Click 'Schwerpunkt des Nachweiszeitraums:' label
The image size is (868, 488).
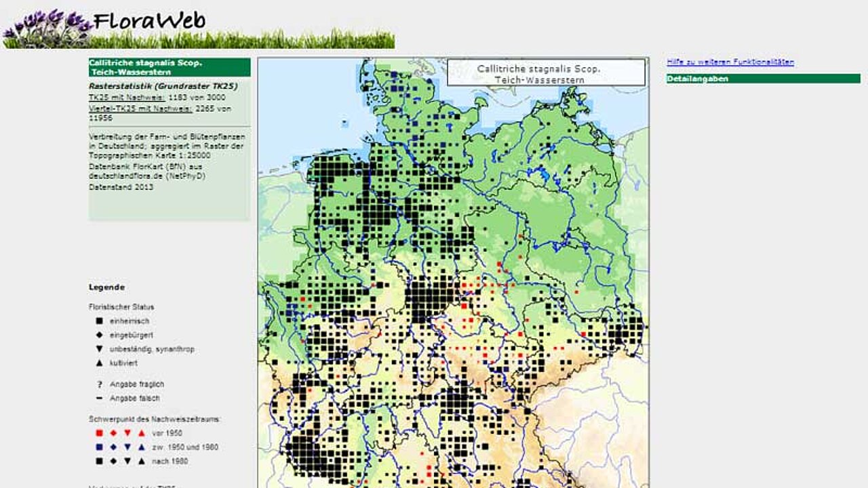(x=155, y=420)
